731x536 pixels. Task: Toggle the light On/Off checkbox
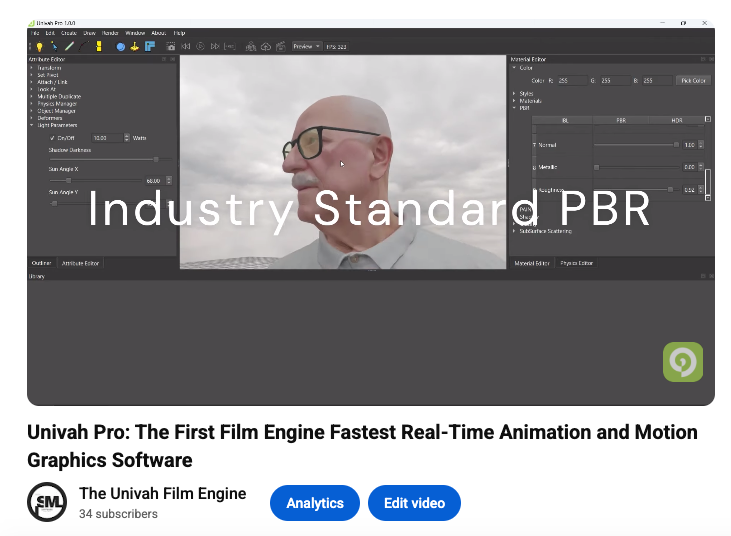[52, 138]
